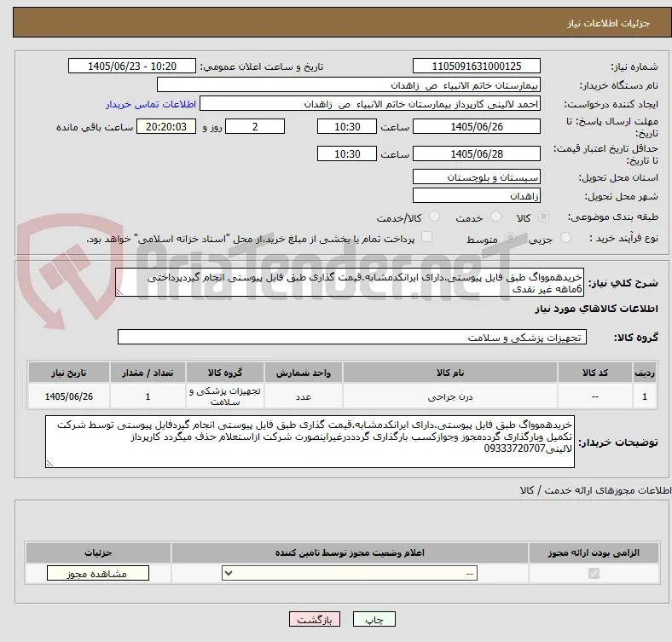The height and width of the screenshot is (642, 672).
Task: Click the remaining days field showing 2
Action: pyautogui.click(x=255, y=126)
